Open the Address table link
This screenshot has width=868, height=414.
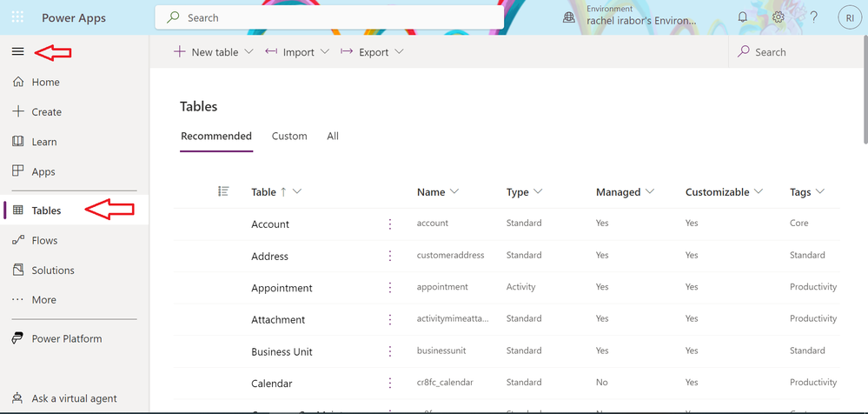[269, 256]
